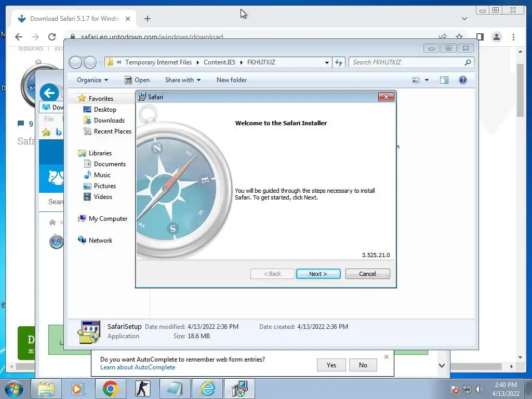The image size is (532, 399).
Task: Open File Explorer from taskbar
Action: click(46, 389)
